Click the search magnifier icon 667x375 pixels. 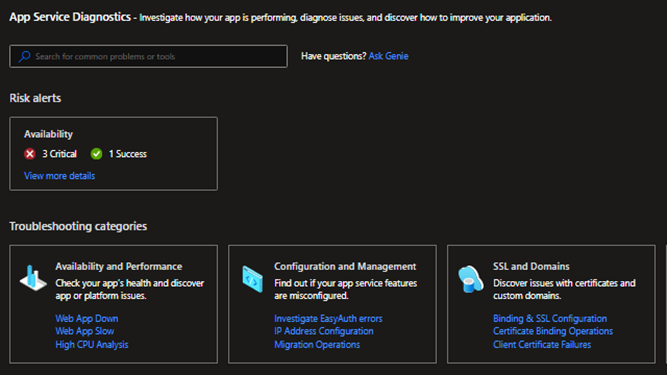click(25, 56)
